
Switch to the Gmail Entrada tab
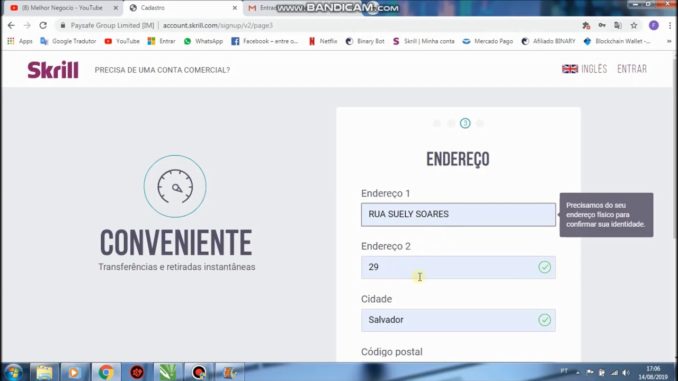[262, 8]
